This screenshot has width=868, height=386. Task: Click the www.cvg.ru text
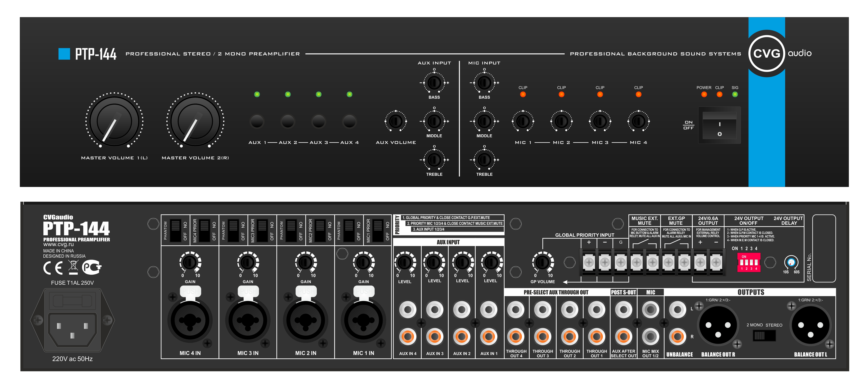(x=58, y=245)
